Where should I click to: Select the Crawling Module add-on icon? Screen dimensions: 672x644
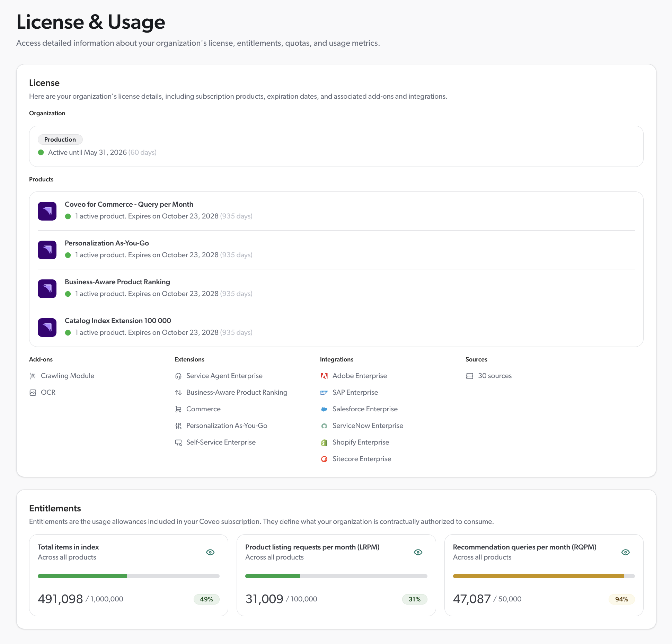(x=33, y=376)
